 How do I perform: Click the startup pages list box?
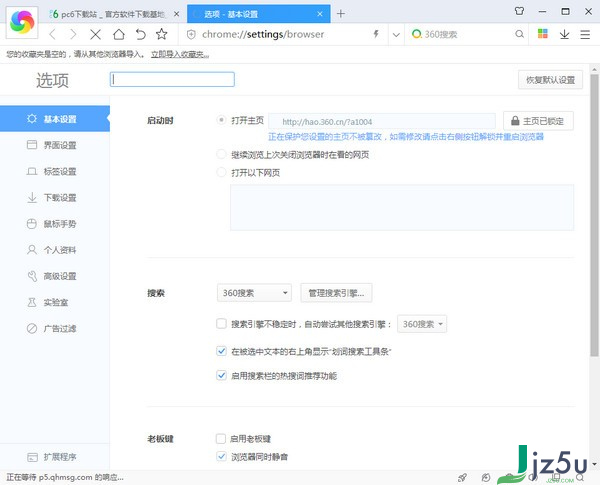[x=402, y=207]
